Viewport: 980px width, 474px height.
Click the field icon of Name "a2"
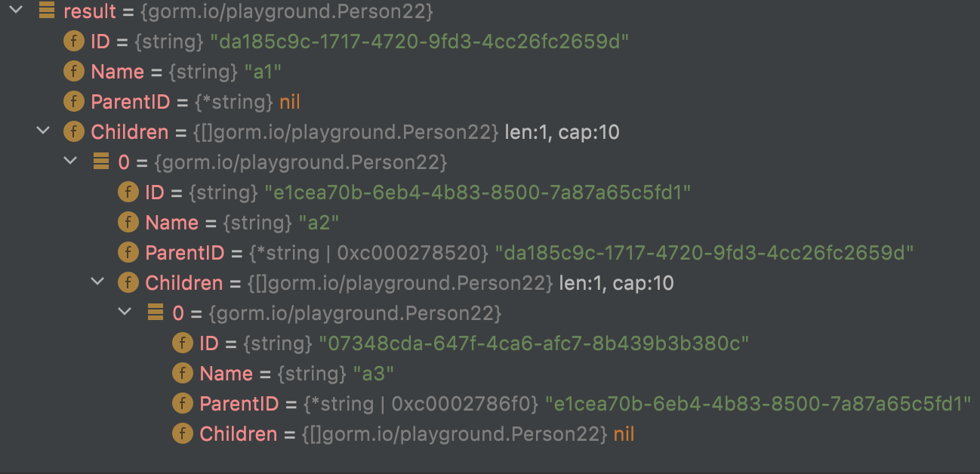(x=128, y=223)
